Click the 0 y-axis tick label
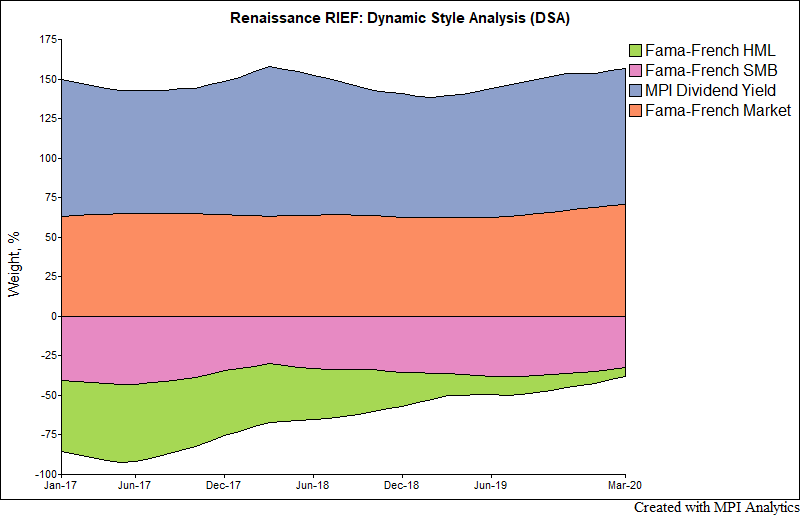 [54, 316]
